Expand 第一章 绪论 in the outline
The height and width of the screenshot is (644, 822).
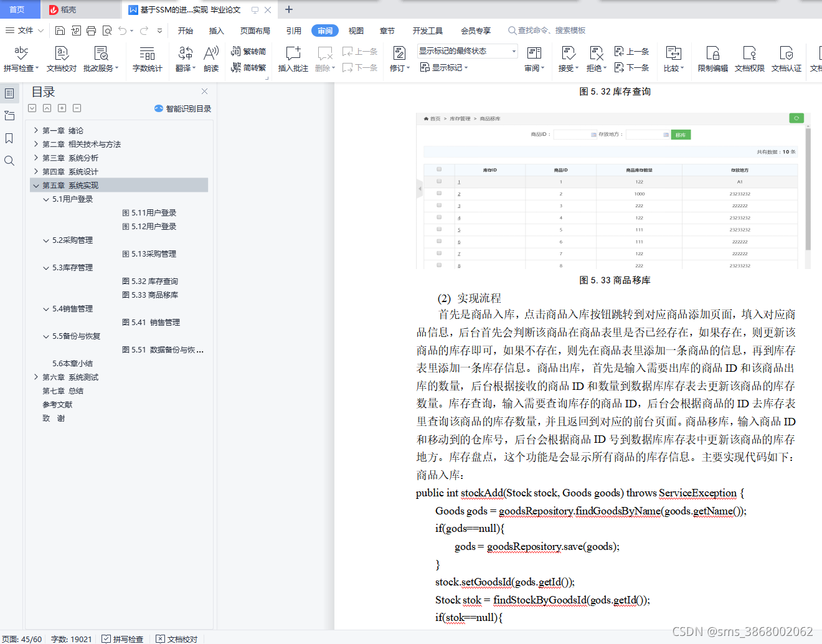(x=36, y=130)
